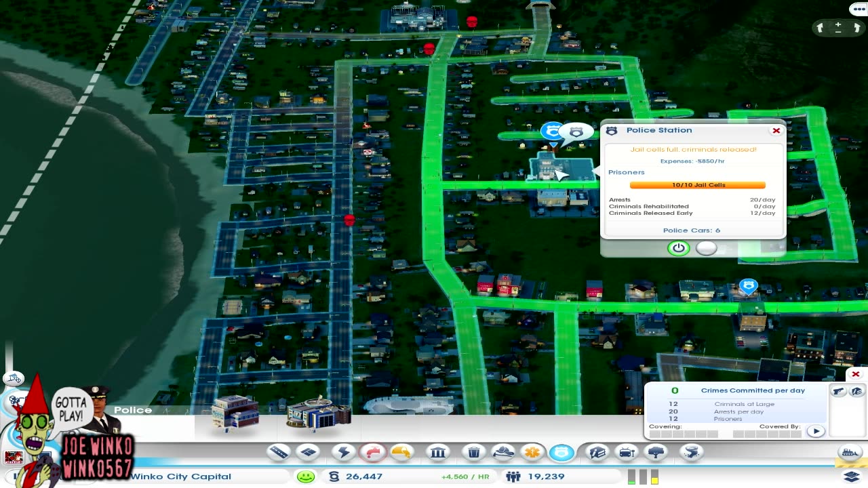Screen dimensions: 868x488
Task: Close the Police Station info panel
Action: (x=776, y=130)
